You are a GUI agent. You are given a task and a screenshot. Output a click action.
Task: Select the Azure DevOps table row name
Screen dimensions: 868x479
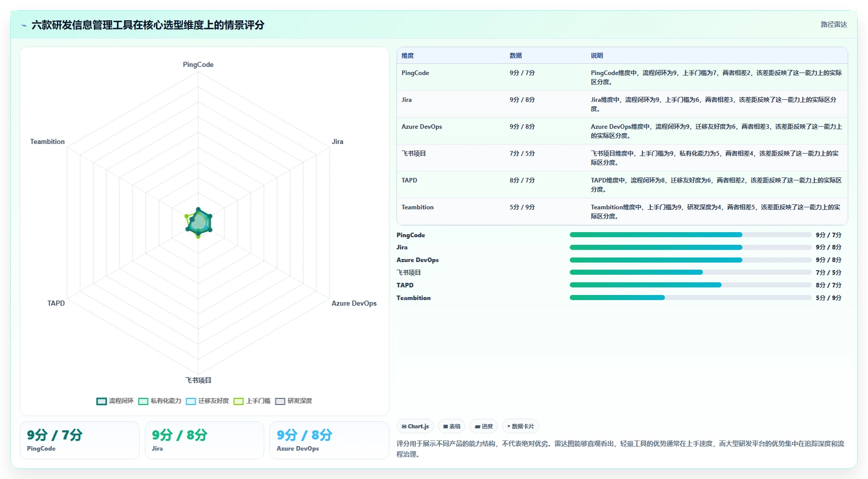click(x=422, y=127)
